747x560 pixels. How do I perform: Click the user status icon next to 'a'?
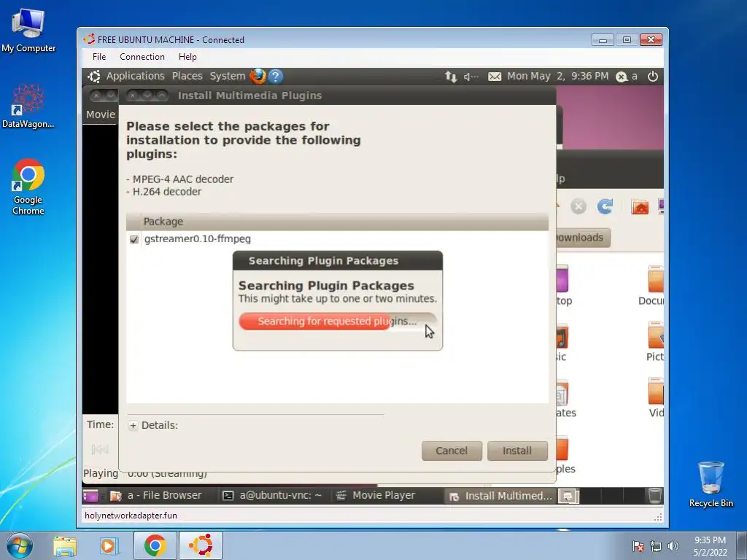click(622, 76)
